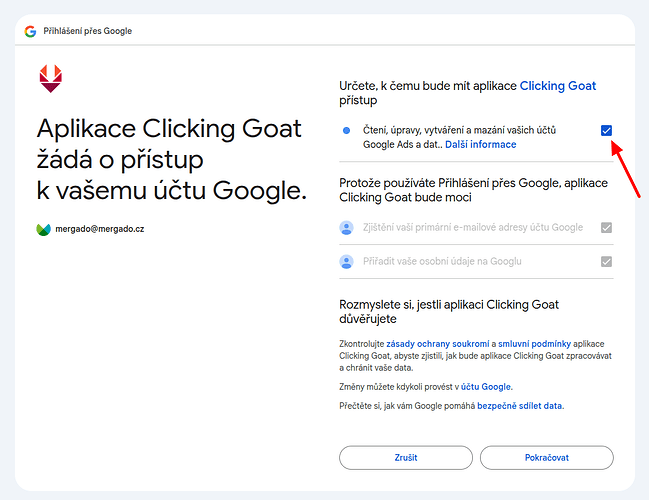Open 'bezpečně sdílet data' link

[x=519, y=406]
